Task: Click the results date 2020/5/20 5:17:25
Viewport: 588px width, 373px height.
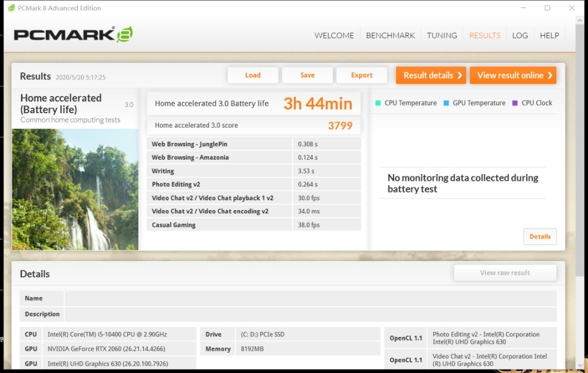Action: (81, 77)
